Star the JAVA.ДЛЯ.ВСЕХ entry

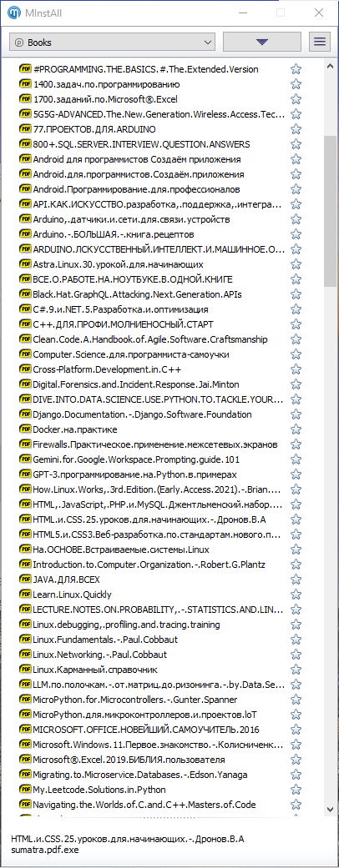click(296, 579)
